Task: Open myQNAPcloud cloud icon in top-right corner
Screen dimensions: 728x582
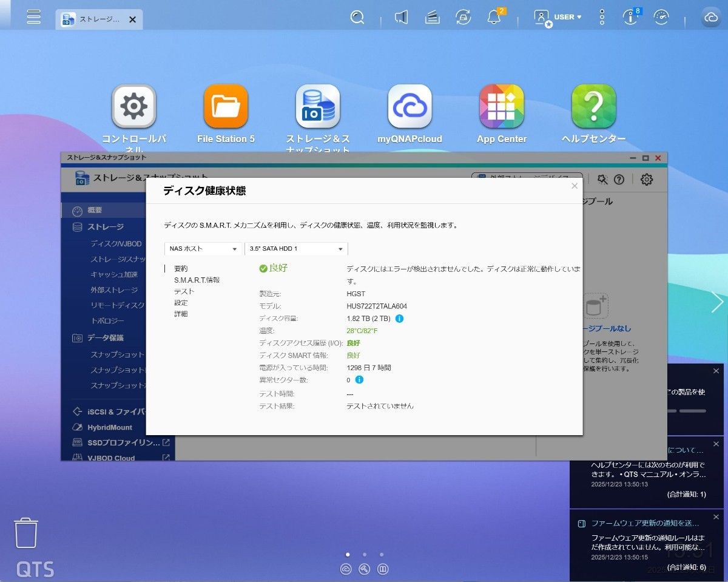Action: click(711, 17)
